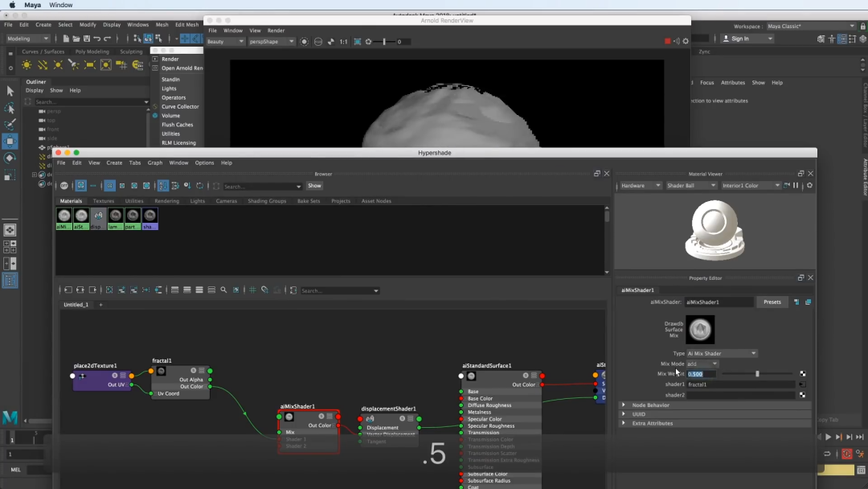
Task: Click the plus to add new graph tab
Action: [100, 305]
